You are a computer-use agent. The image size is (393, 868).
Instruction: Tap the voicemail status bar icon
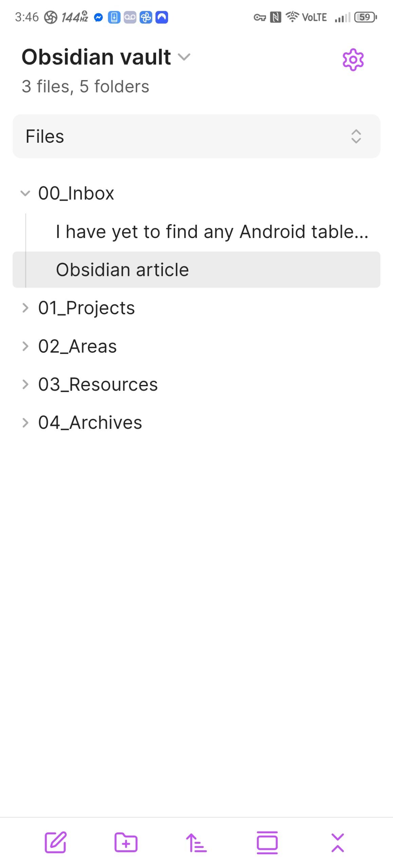pyautogui.click(x=130, y=17)
